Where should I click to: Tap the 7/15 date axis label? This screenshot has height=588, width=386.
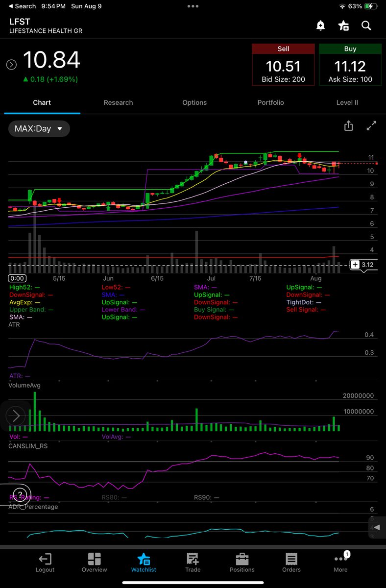[255, 278]
